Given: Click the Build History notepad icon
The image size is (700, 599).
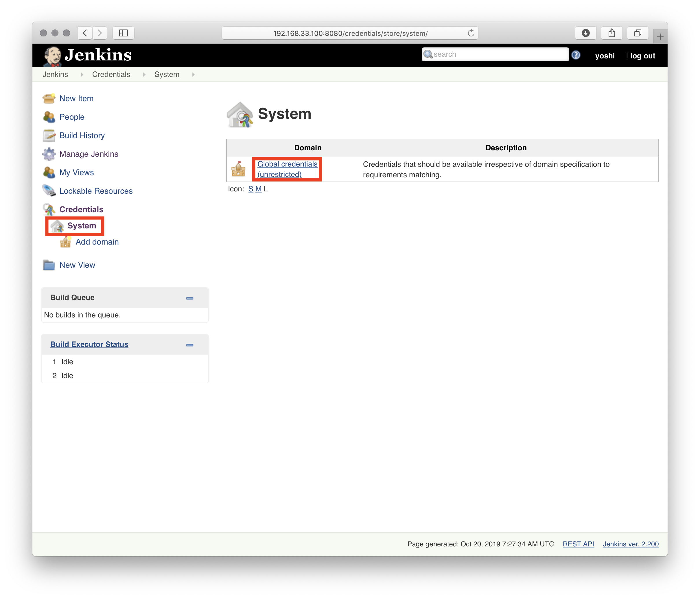Looking at the screenshot, I should click(x=49, y=136).
